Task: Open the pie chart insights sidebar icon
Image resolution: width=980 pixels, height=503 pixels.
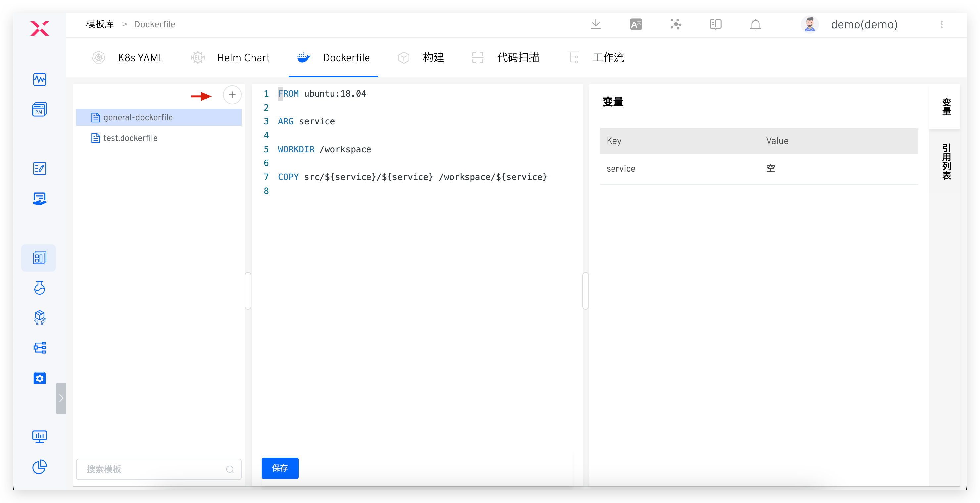Action: click(x=40, y=467)
